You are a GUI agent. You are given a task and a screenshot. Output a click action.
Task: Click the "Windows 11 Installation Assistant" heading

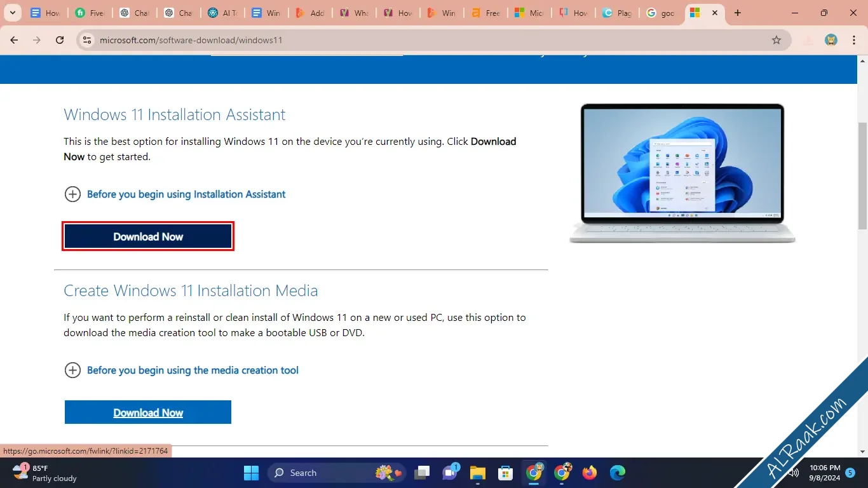pyautogui.click(x=175, y=115)
